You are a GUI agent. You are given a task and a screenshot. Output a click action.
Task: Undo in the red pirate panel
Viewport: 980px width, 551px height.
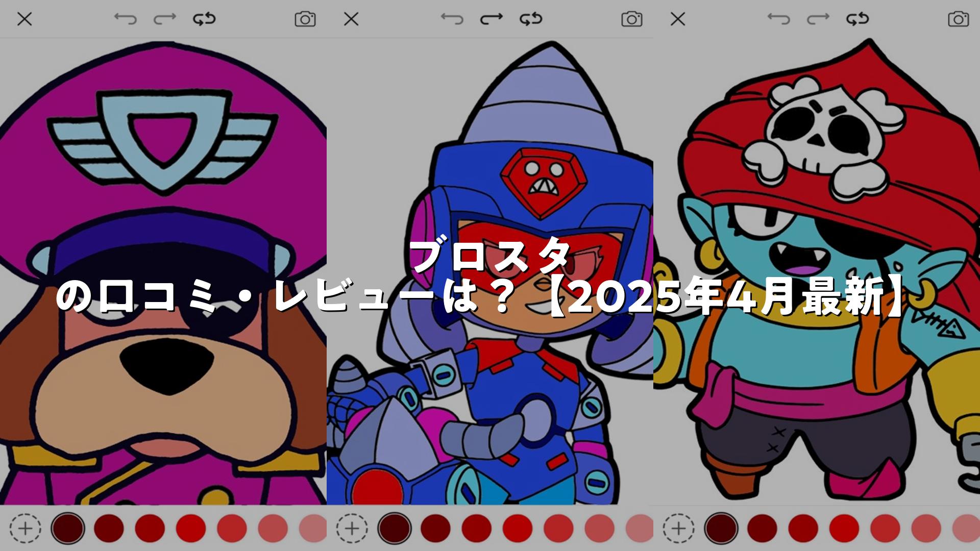click(778, 19)
